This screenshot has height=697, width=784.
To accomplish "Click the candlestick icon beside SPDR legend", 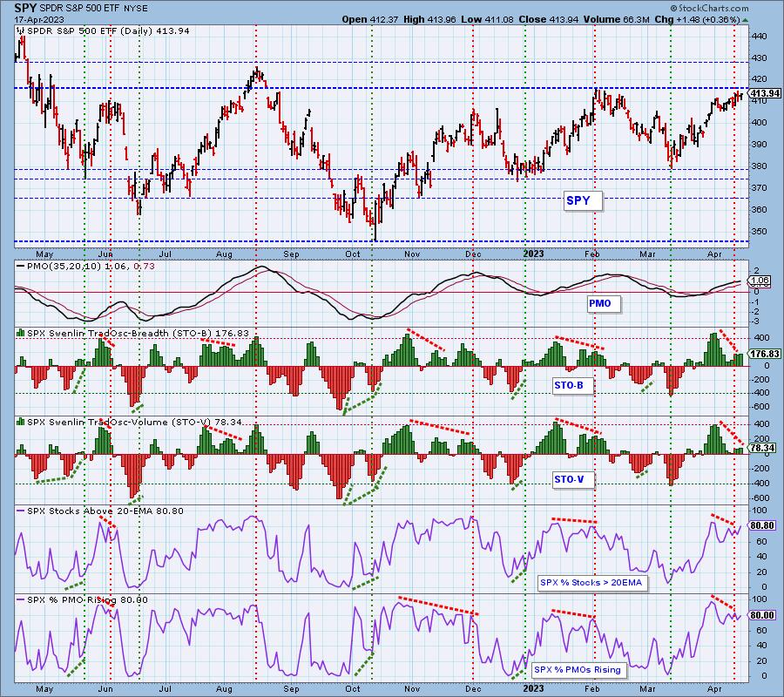I will coord(21,31).
